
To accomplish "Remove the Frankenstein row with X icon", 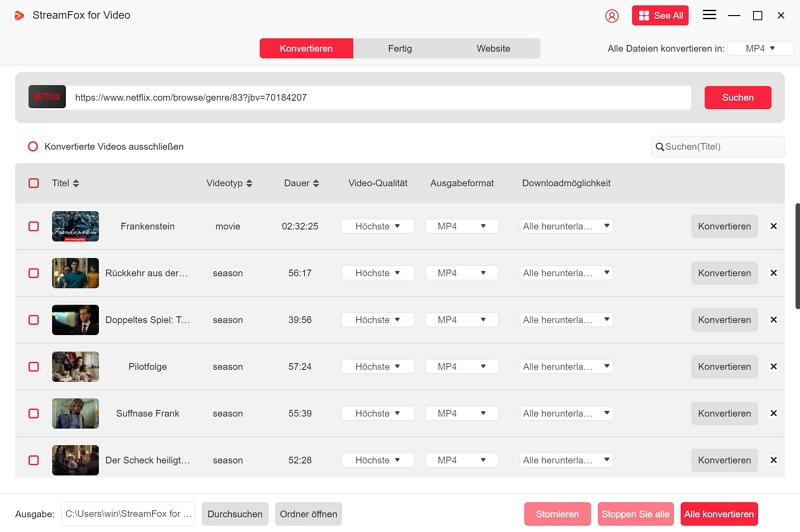I will pyautogui.click(x=773, y=226).
